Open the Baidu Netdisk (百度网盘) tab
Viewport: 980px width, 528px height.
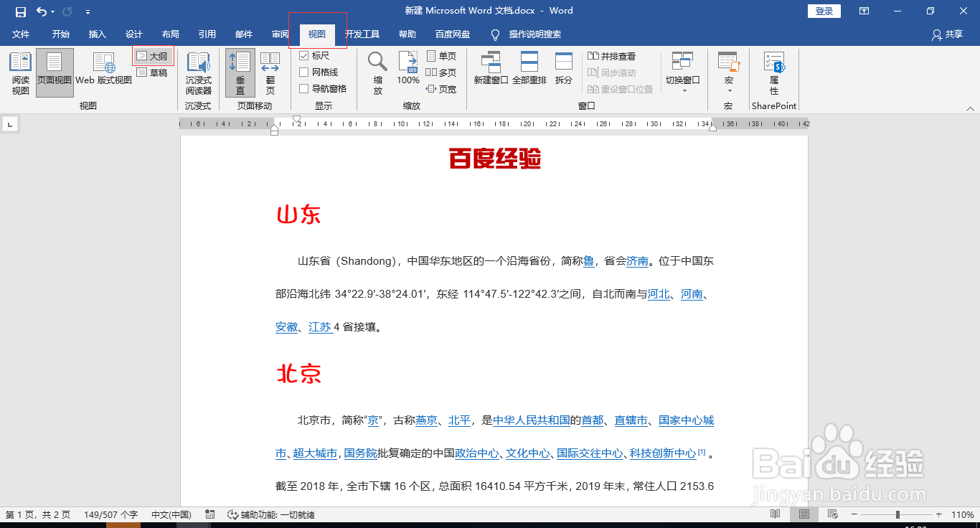point(453,34)
